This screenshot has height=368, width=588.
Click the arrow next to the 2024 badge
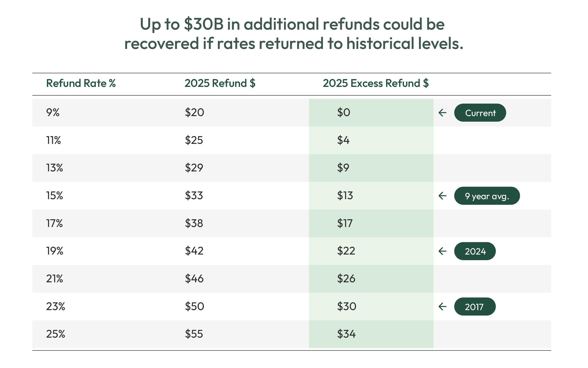[442, 251]
